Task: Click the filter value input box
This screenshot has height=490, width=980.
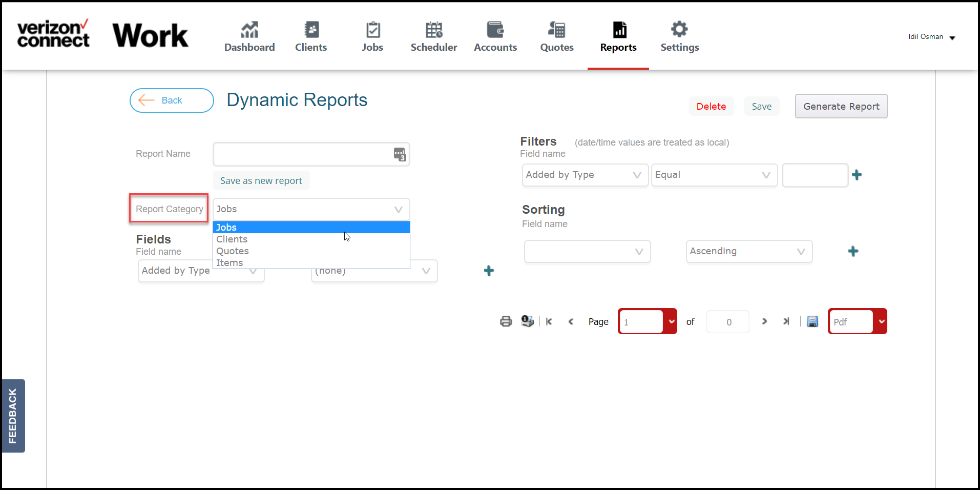Action: coord(815,175)
